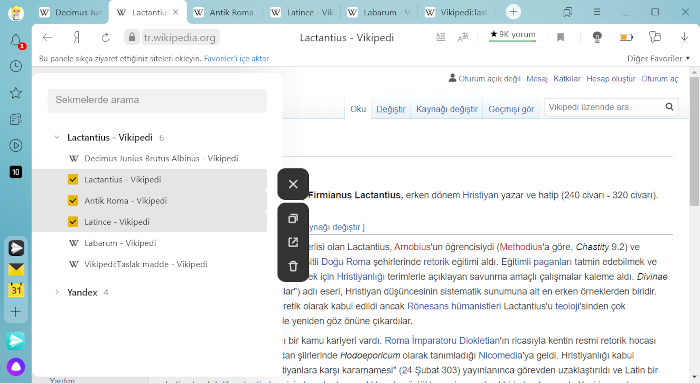Collapse the Lactantius - Vikipedi window group

click(57, 137)
